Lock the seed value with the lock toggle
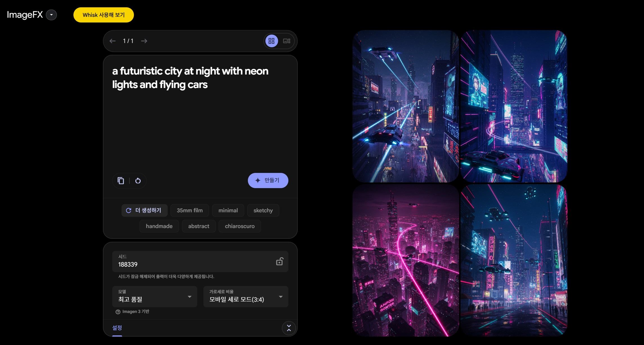 279,261
